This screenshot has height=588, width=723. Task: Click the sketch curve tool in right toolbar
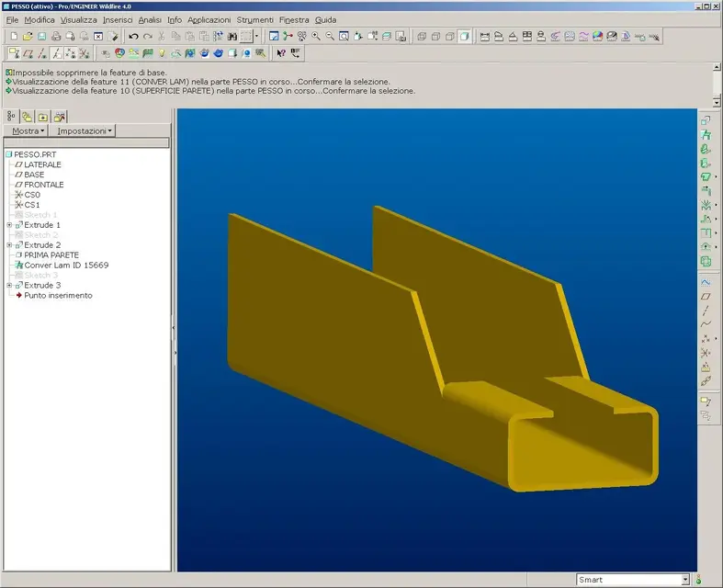pyautogui.click(x=706, y=282)
